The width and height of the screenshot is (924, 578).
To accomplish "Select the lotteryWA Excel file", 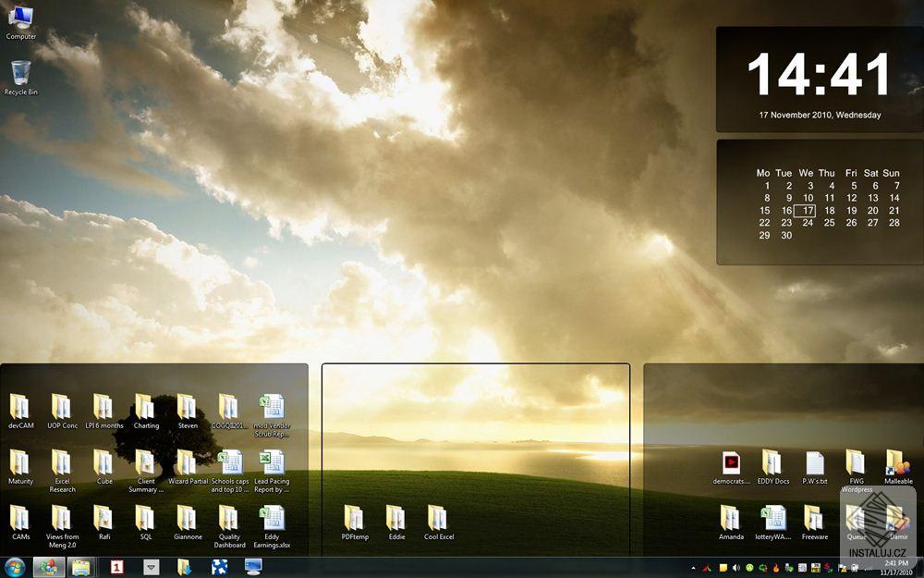I will click(x=772, y=523).
